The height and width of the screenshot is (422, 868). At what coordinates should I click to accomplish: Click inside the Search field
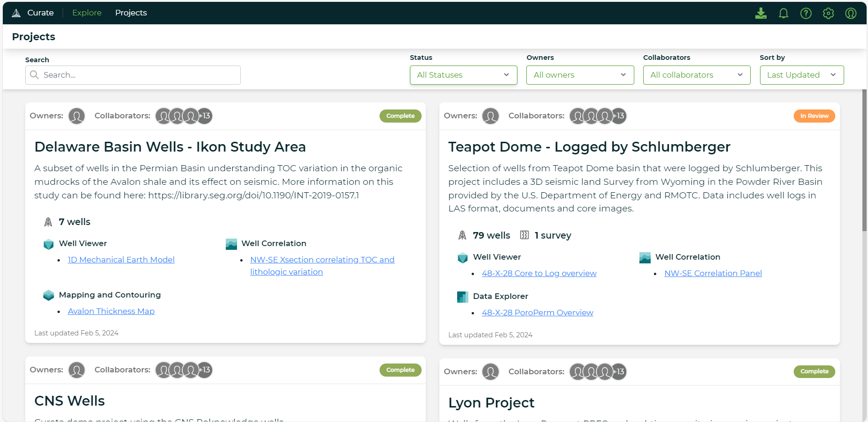point(133,75)
